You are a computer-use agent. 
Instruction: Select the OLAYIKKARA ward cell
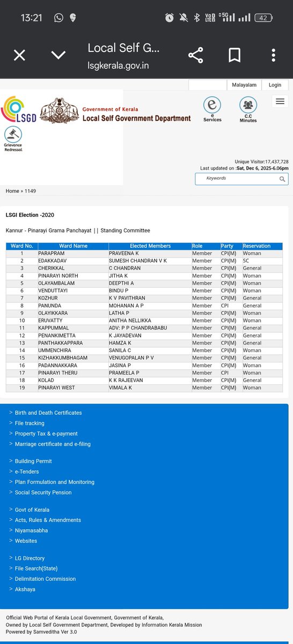click(x=73, y=313)
